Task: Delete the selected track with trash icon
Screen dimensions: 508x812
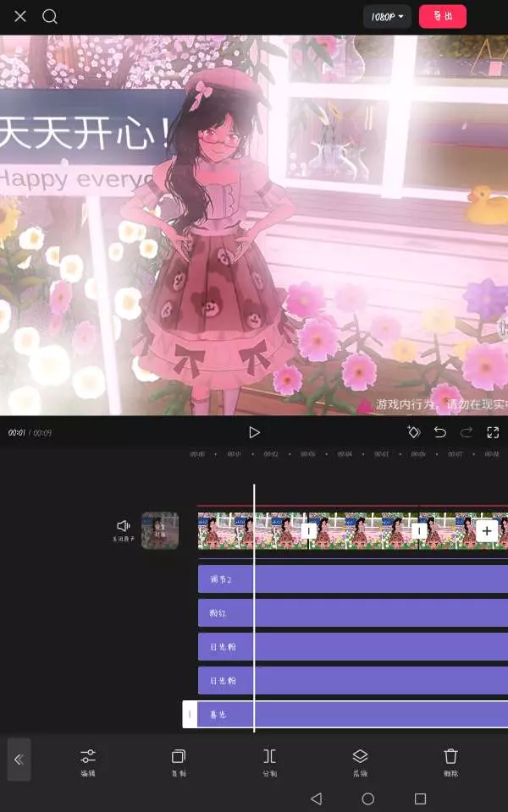Action: (451, 761)
